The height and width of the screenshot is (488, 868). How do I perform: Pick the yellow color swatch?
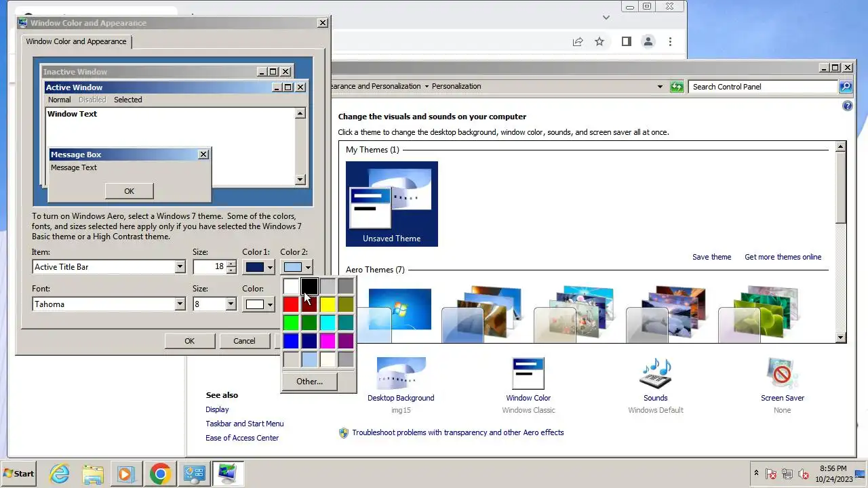[328, 304]
